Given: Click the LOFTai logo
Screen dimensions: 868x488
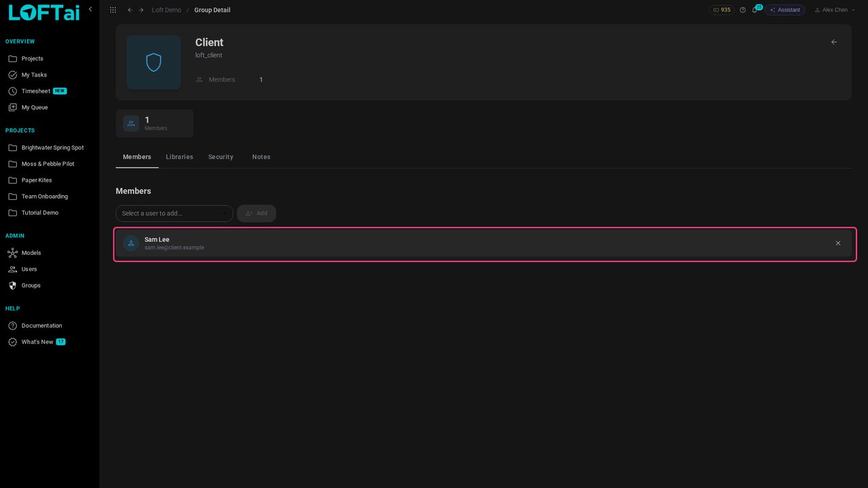Looking at the screenshot, I should pyautogui.click(x=44, y=12).
